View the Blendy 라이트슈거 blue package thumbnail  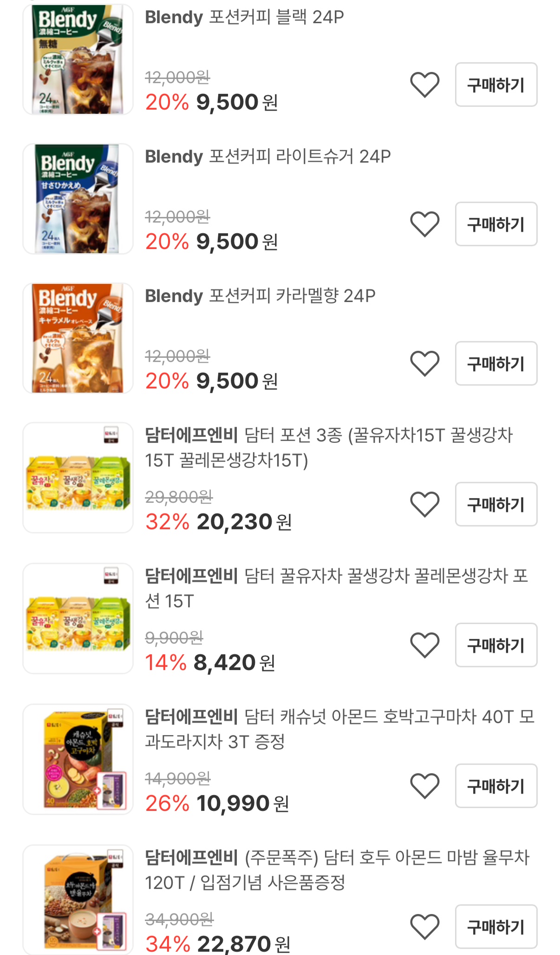(78, 199)
